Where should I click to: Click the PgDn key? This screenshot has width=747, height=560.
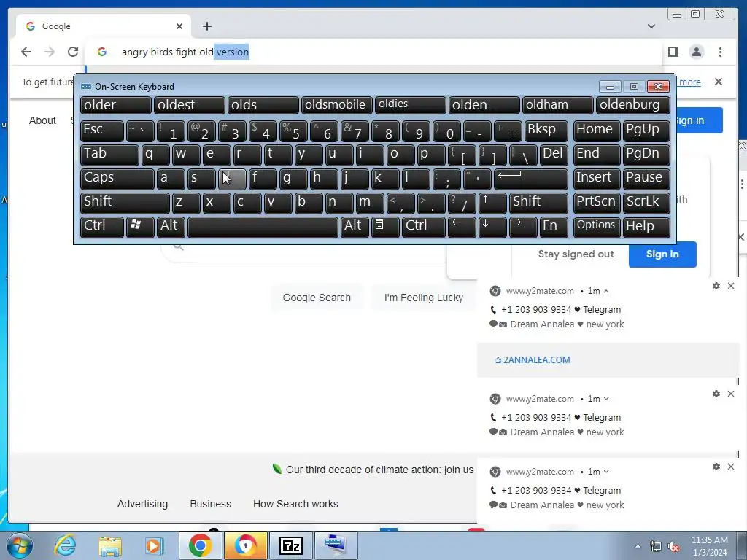646,155
